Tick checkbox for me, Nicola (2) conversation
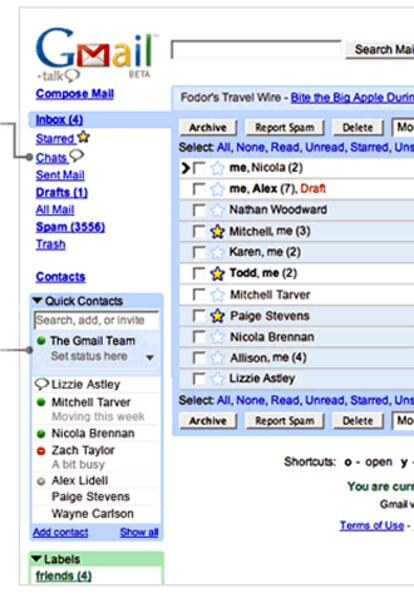414x603 pixels. [x=199, y=168]
